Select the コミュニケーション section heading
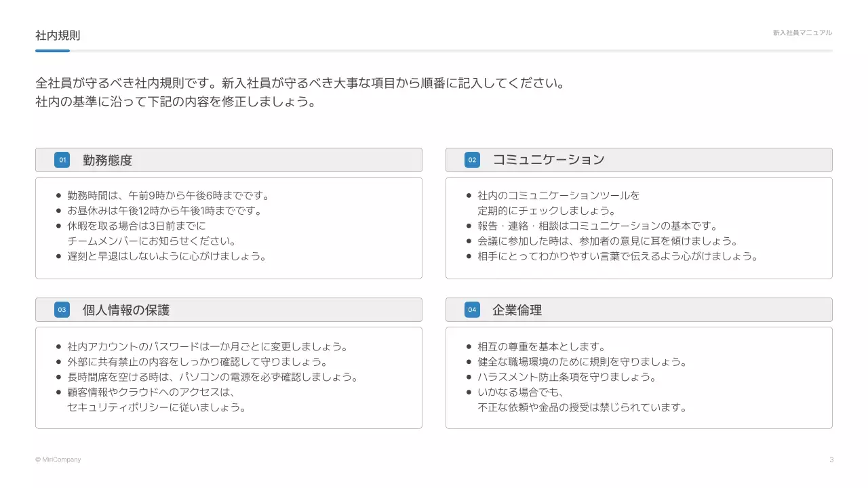This screenshot has width=868, height=488. pos(548,160)
